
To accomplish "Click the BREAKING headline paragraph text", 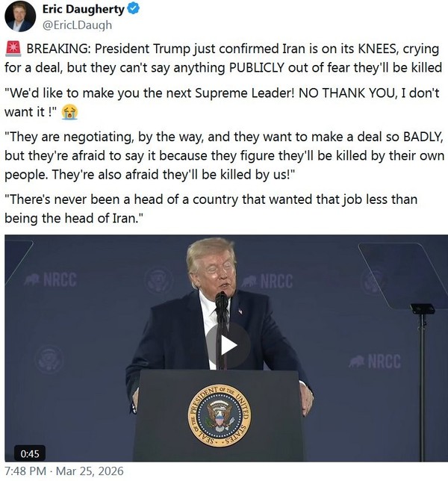I will (x=224, y=58).
